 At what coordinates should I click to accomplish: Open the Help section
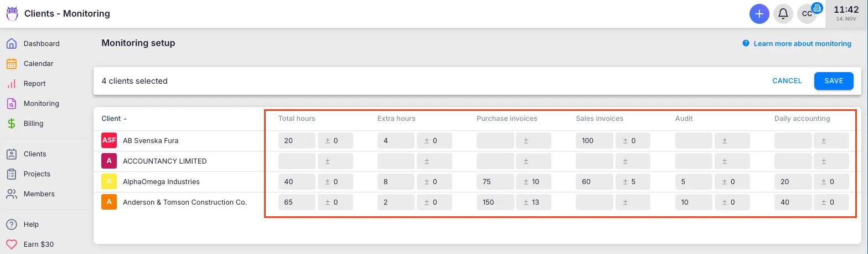click(31, 225)
